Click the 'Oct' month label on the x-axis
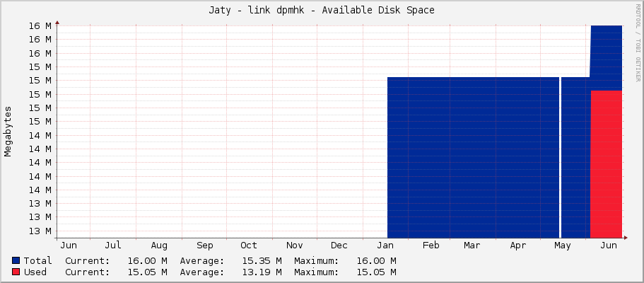 coord(249,246)
